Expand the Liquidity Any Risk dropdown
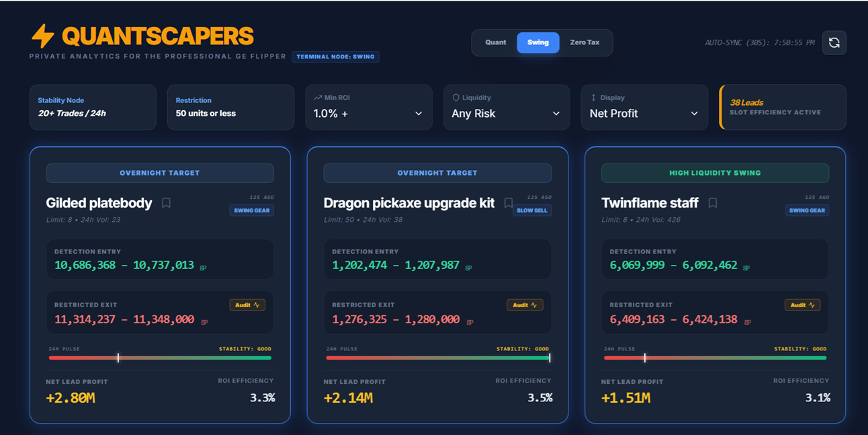This screenshot has width=868, height=435. coord(506,114)
